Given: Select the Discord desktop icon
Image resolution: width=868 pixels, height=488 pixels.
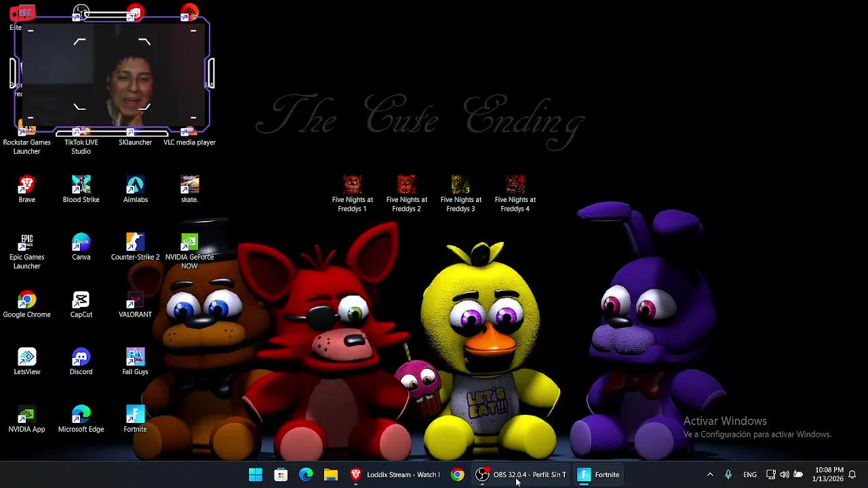Looking at the screenshot, I should [81, 361].
